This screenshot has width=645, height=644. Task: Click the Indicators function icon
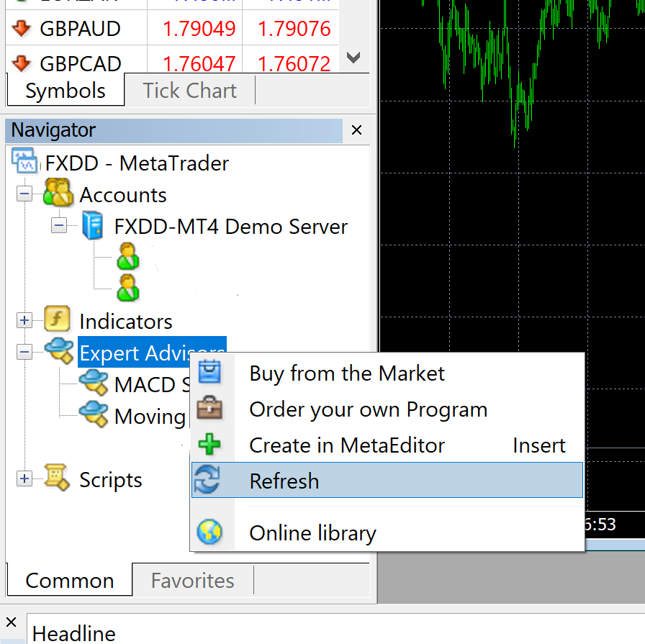click(57, 319)
